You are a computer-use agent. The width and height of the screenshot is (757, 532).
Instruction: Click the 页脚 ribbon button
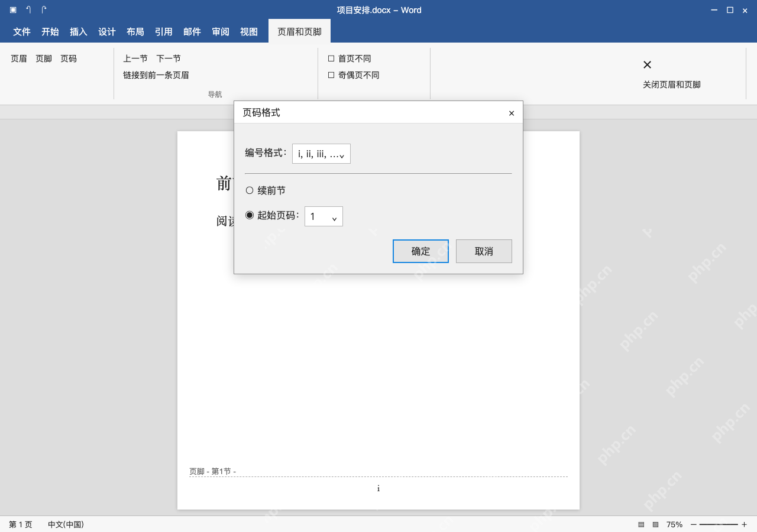click(44, 59)
